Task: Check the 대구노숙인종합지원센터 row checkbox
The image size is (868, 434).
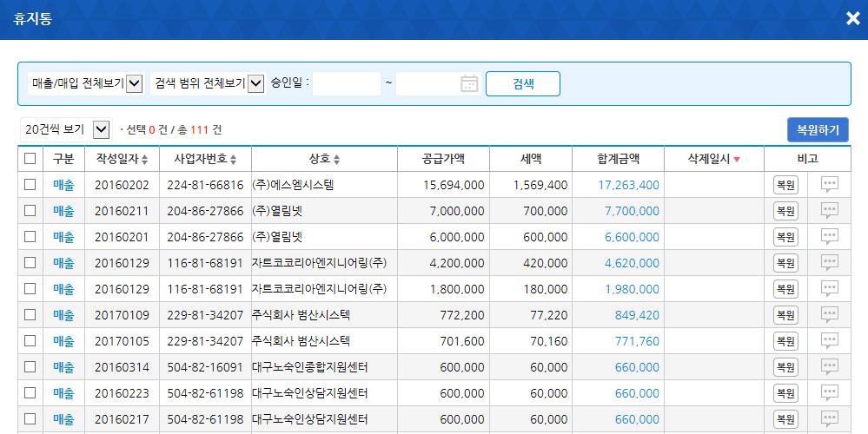Action: click(x=30, y=366)
